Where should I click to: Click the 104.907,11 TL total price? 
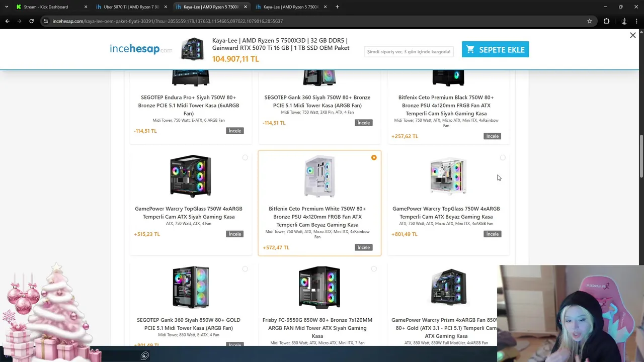(x=235, y=59)
